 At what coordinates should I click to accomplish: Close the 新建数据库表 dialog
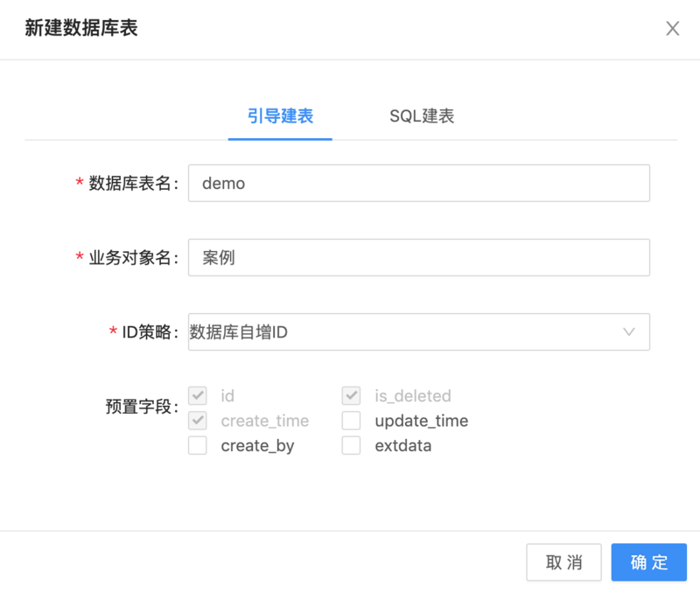[x=672, y=28]
